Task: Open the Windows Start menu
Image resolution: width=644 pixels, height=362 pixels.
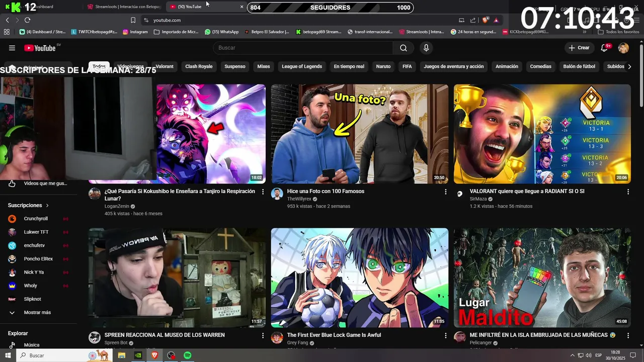Action: point(8,355)
